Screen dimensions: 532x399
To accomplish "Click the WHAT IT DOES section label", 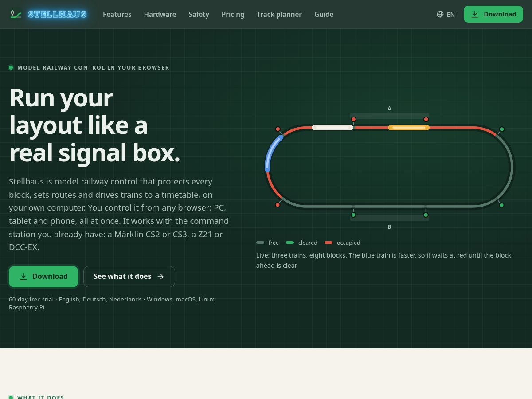I will (x=41, y=397).
